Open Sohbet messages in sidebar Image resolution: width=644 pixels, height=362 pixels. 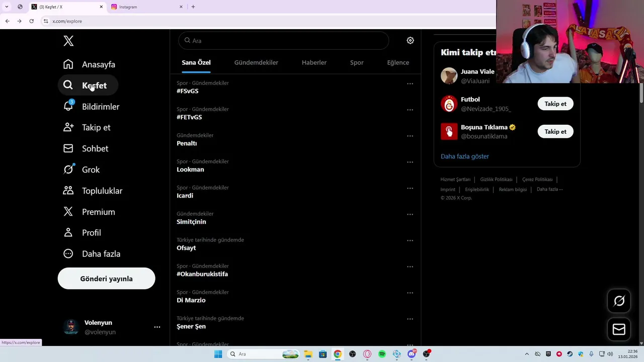tap(86, 148)
